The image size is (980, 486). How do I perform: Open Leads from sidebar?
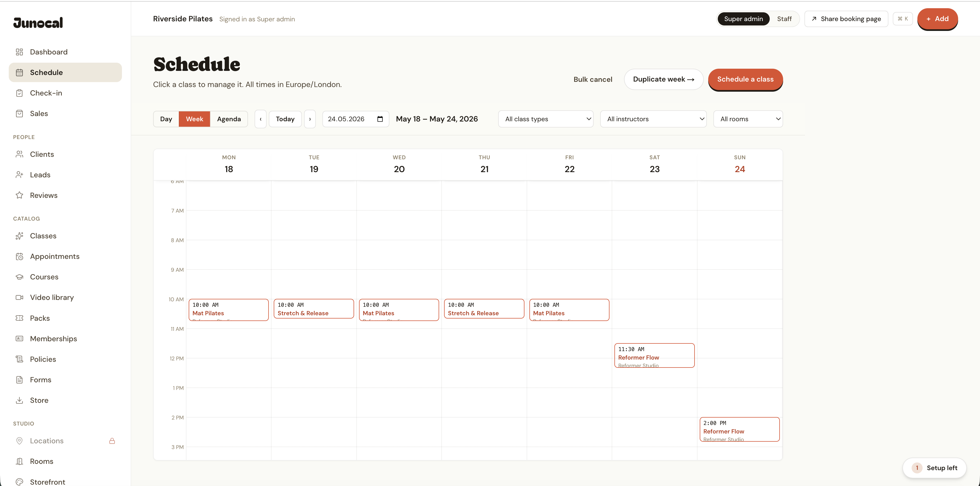[x=65, y=175]
